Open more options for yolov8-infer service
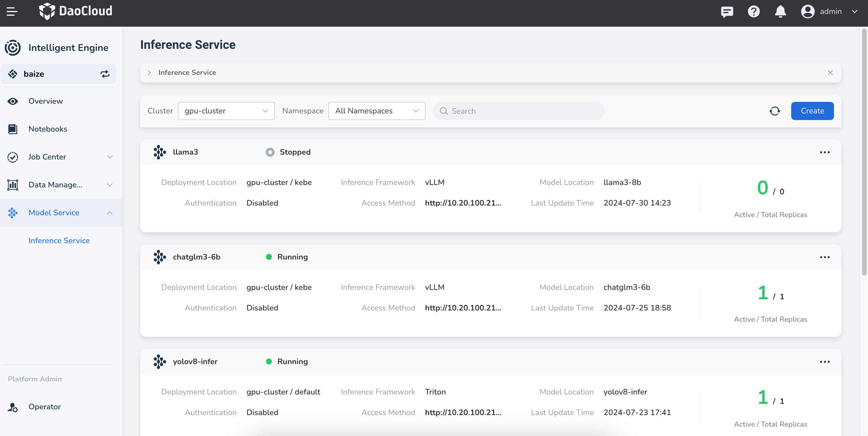The height and width of the screenshot is (436, 868). [825, 362]
